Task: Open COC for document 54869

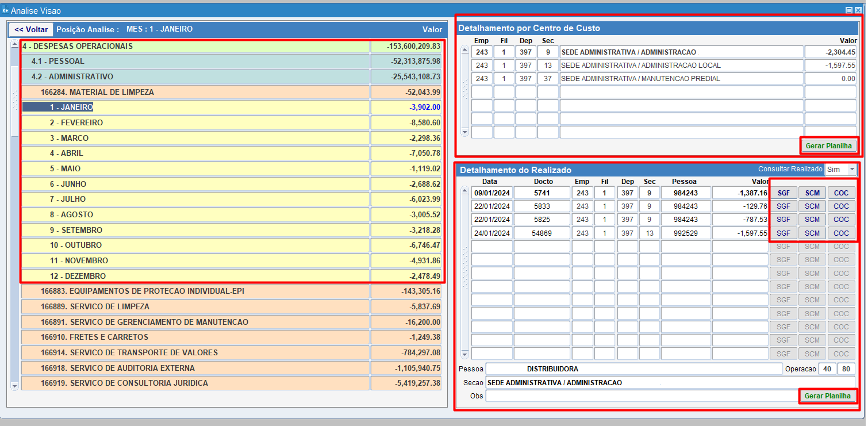Action: click(x=841, y=233)
